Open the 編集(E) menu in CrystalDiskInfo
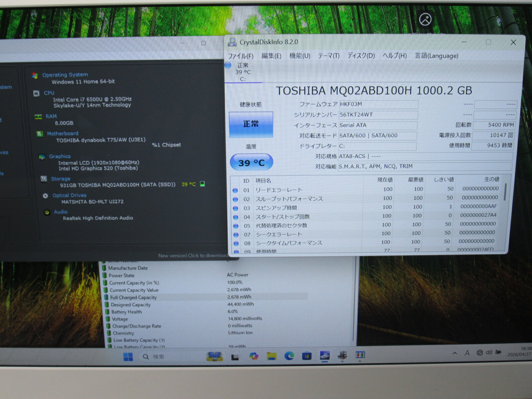 (x=271, y=56)
